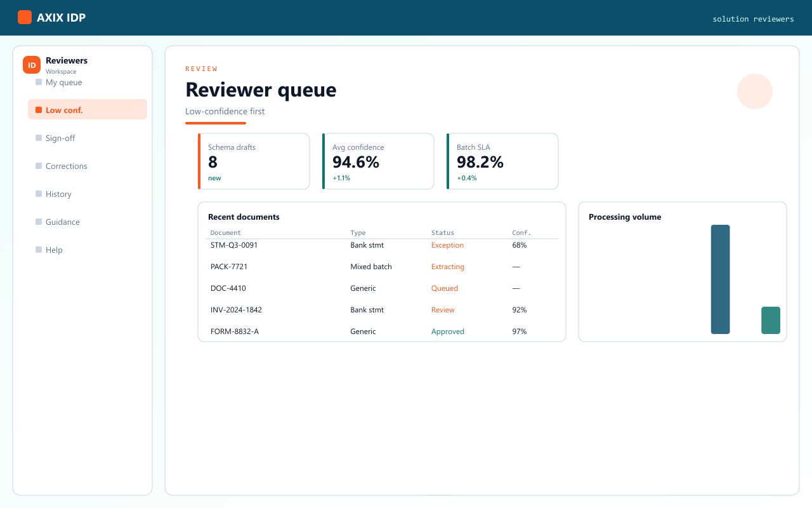Image resolution: width=812 pixels, height=508 pixels.
Task: Click the square icon beside My queue
Action: (39, 82)
